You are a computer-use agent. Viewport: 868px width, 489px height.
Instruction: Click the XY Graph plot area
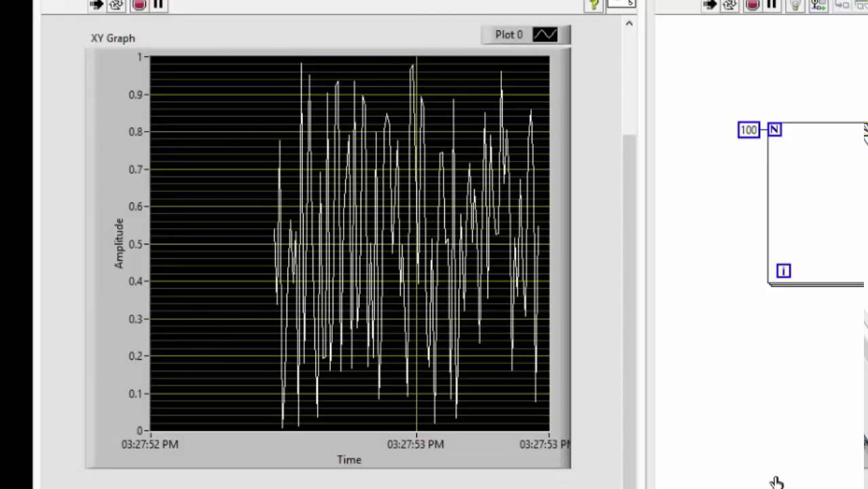(x=349, y=243)
